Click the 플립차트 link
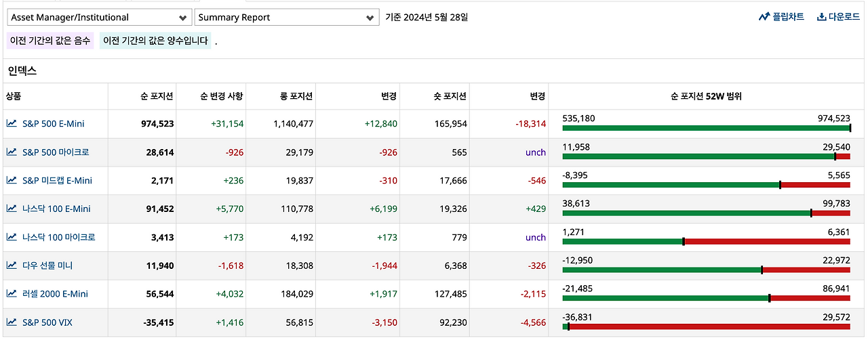This screenshot has width=868, height=340. [x=781, y=17]
